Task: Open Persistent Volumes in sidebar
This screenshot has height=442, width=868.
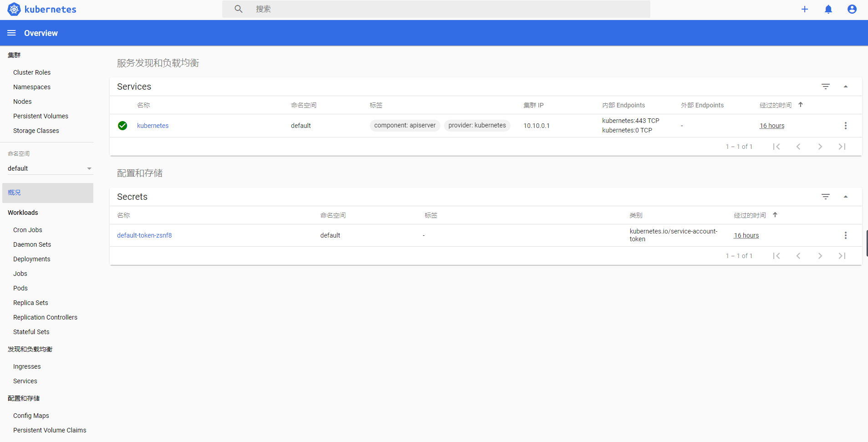Action: pyautogui.click(x=41, y=116)
